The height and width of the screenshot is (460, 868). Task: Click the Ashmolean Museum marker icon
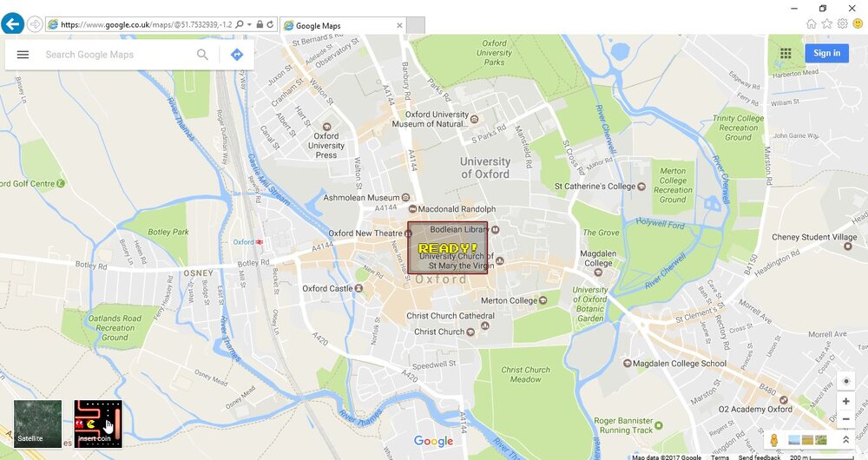[x=405, y=198]
